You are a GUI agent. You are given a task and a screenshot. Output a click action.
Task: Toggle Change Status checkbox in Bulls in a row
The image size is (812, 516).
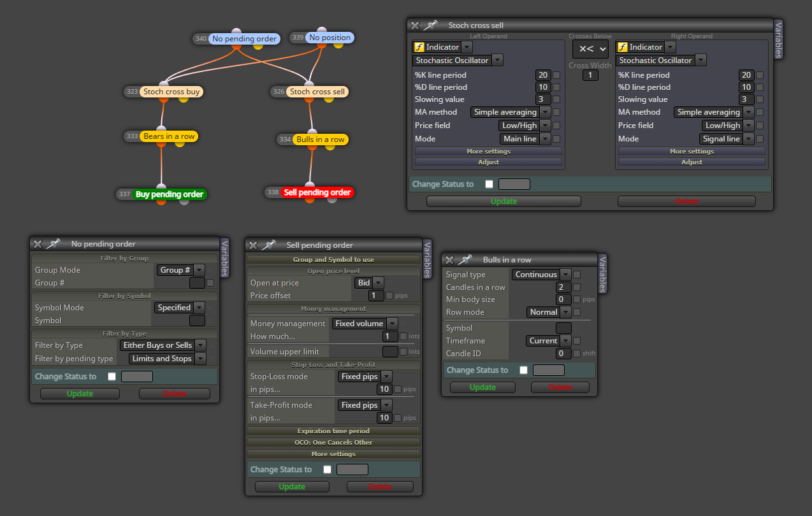pyautogui.click(x=523, y=370)
